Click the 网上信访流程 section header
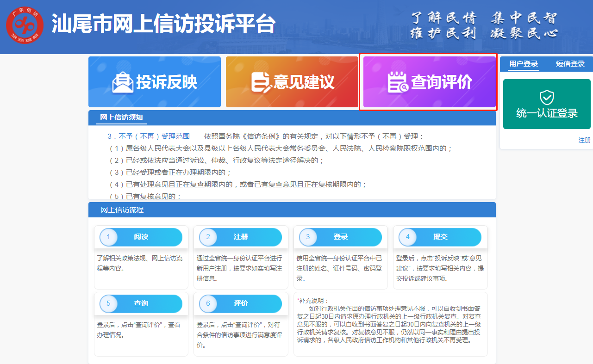 click(x=122, y=210)
